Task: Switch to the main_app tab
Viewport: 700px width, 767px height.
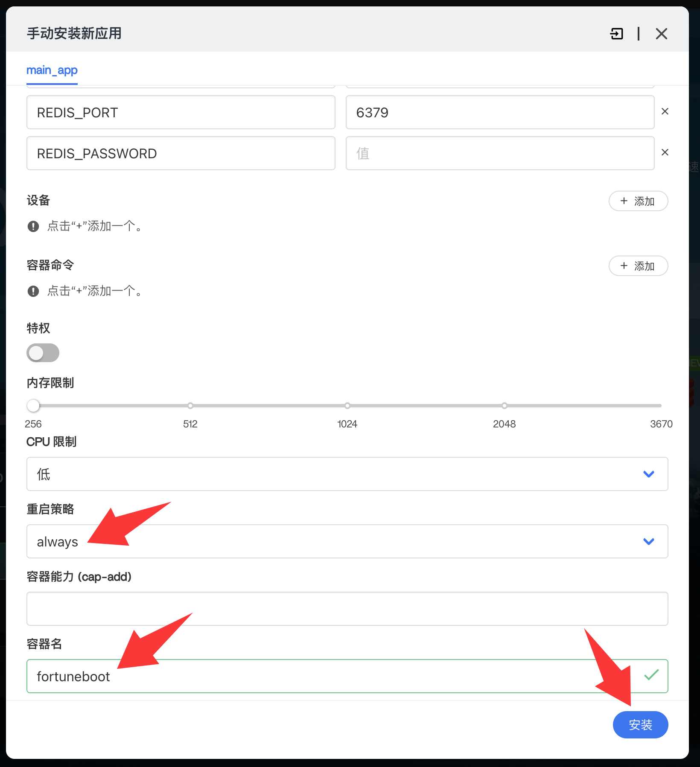Action: pyautogui.click(x=52, y=70)
